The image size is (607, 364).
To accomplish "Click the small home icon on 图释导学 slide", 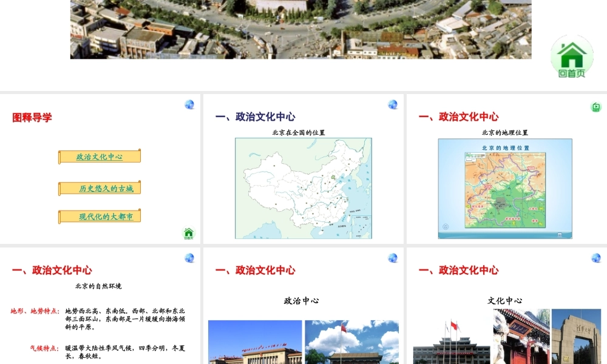I will tap(189, 233).
